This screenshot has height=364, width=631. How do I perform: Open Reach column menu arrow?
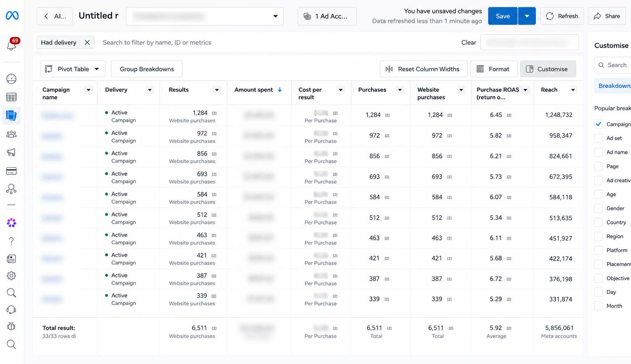click(573, 90)
